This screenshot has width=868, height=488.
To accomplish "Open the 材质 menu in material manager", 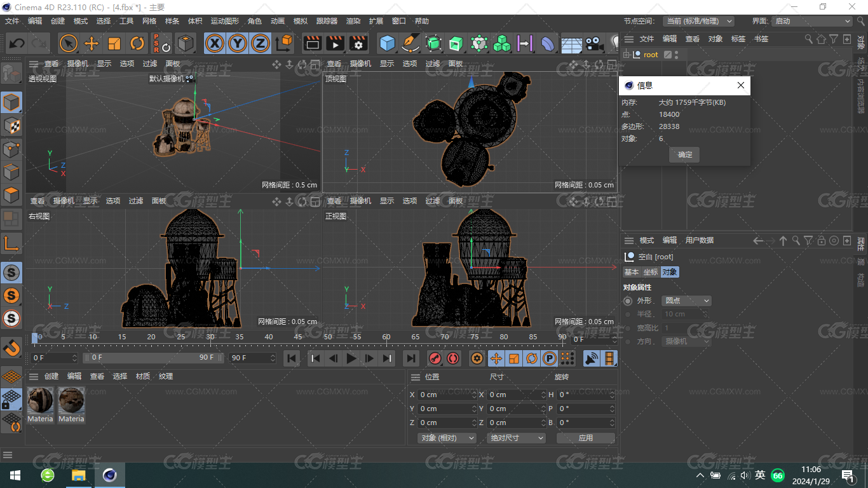I will pyautogui.click(x=143, y=376).
